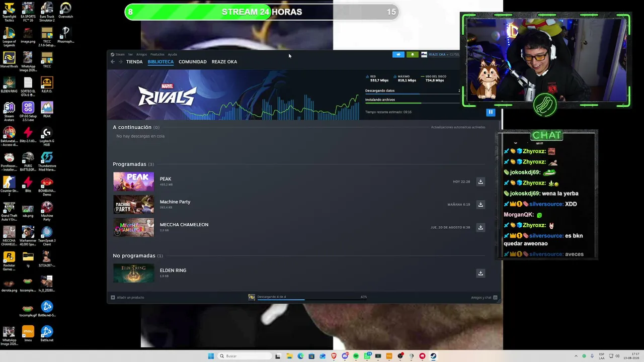
Task: Switch to the BIBLIOTECA tab
Action: [160, 62]
